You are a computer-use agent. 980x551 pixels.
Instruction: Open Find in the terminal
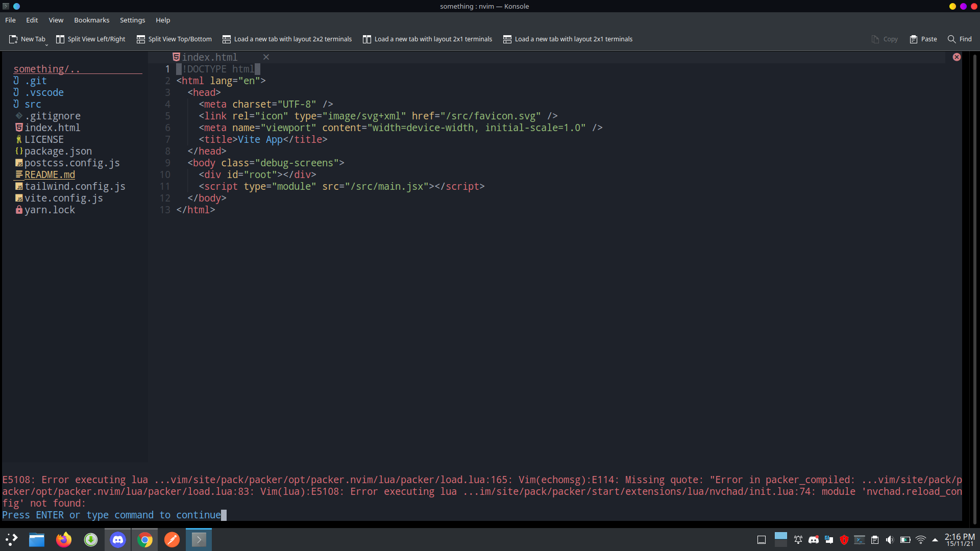pos(960,39)
